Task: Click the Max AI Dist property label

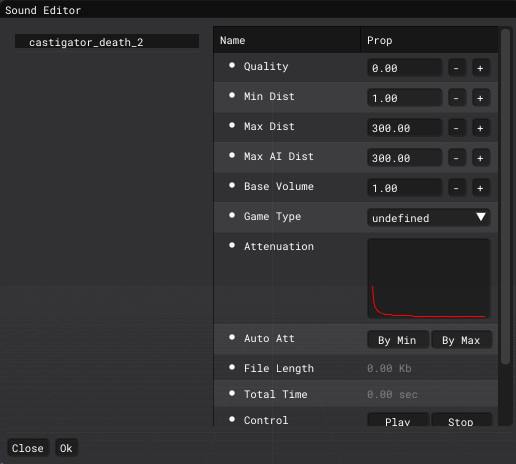Action: click(279, 156)
